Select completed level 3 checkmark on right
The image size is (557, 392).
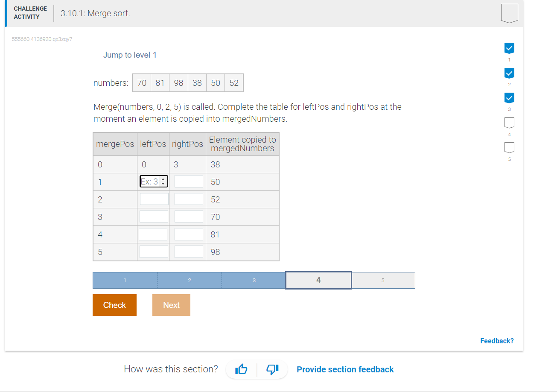click(509, 98)
